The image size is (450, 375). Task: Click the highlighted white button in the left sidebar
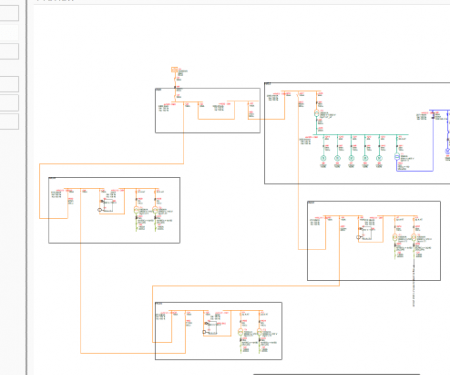tap(9, 32)
